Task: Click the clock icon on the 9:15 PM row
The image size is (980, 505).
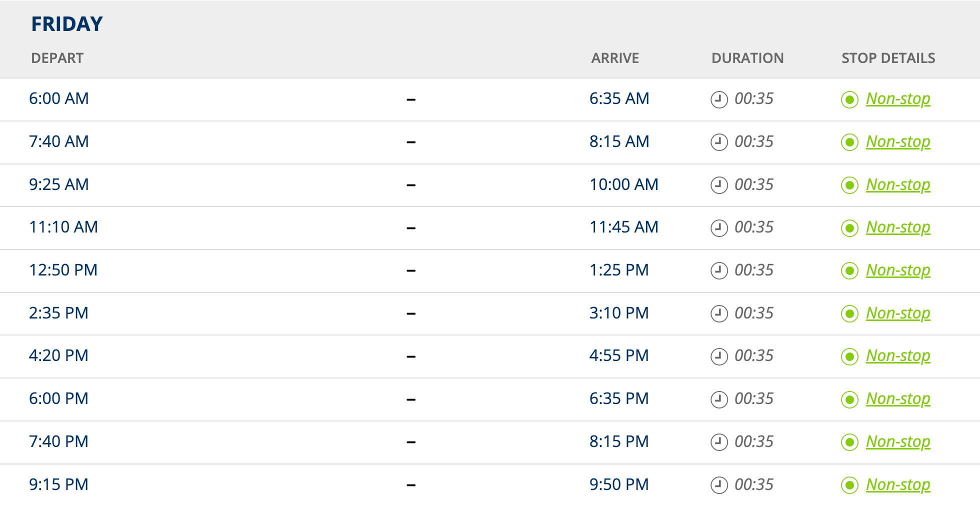Action: pyautogui.click(x=719, y=485)
